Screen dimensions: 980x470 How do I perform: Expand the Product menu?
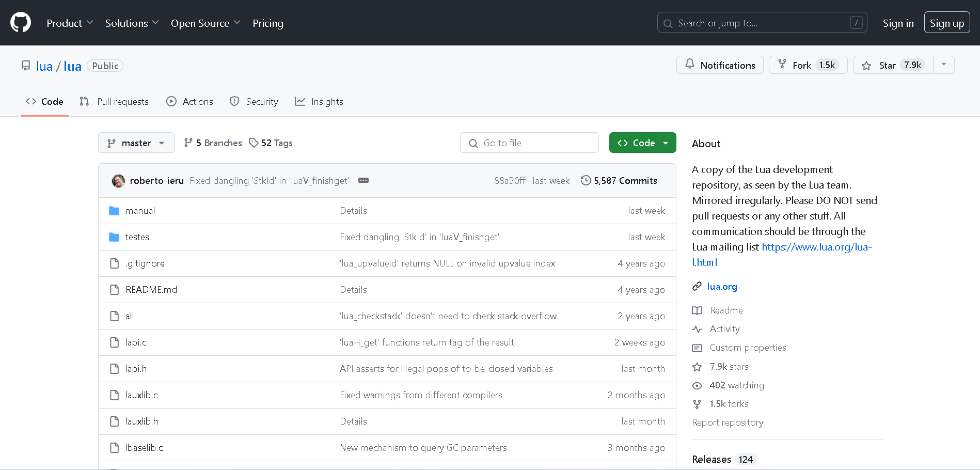(70, 23)
